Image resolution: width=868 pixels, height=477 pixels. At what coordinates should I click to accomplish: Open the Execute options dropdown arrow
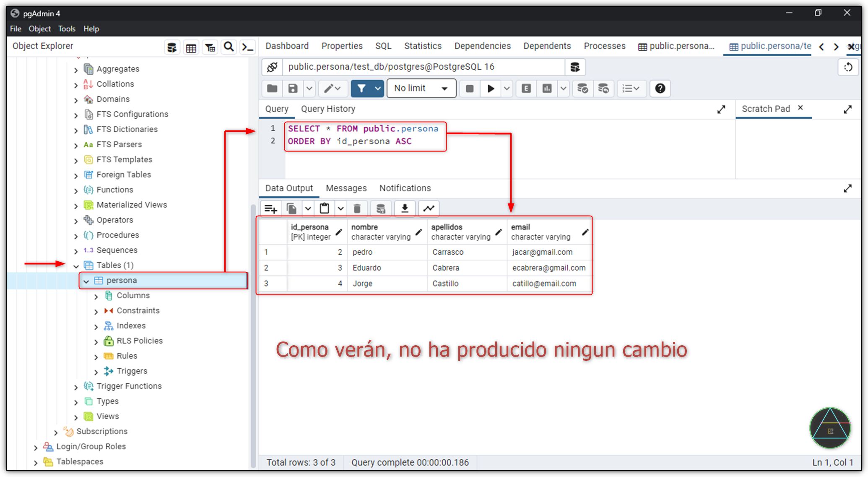(x=507, y=89)
